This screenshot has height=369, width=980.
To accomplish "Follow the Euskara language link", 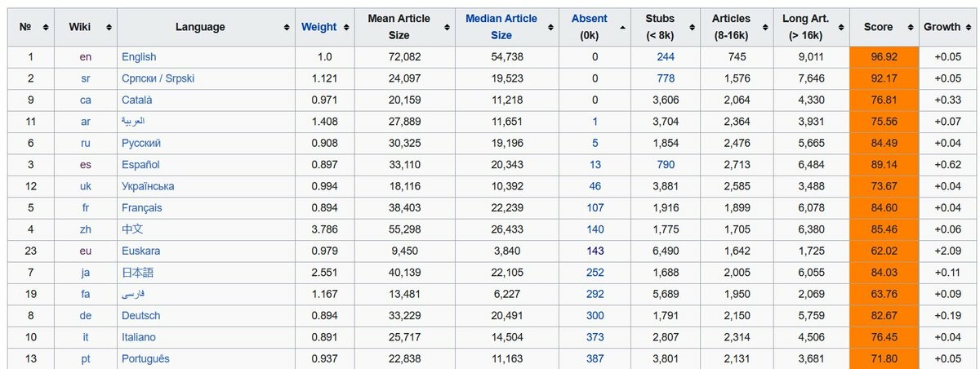I will point(140,251).
